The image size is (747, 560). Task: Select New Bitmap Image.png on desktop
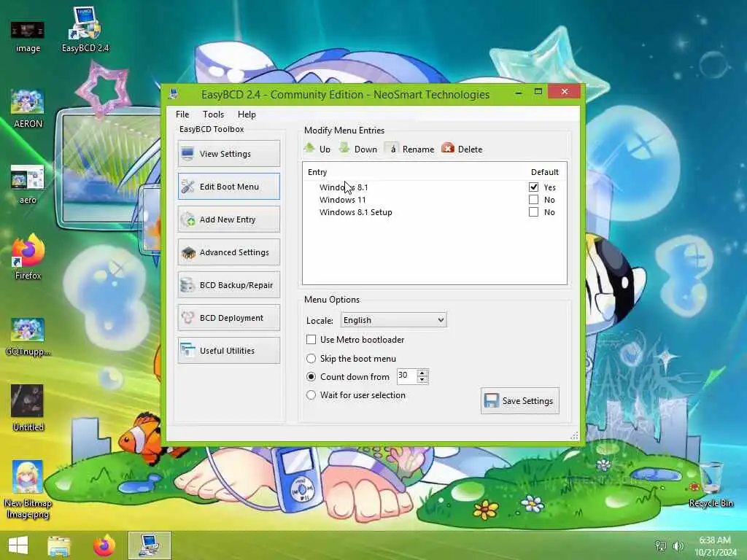(28, 489)
